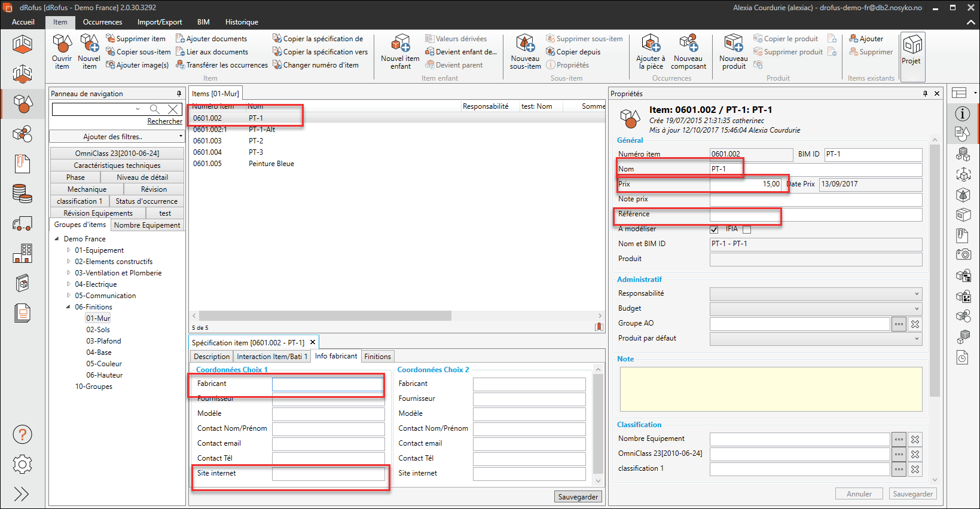Screen dimensions: 980x509
Task: Click Ajouter à la pièce icon
Action: click(651, 45)
